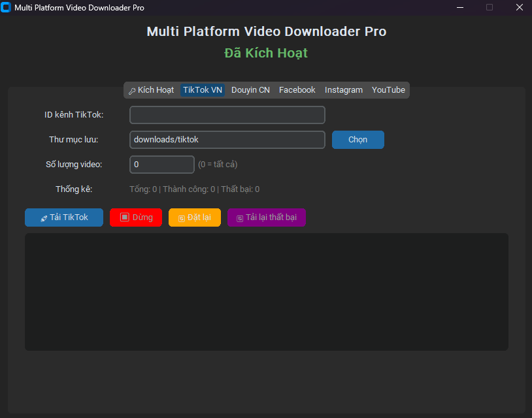This screenshot has width=532, height=418.
Task: Open the Facebook tab
Action: click(x=297, y=90)
